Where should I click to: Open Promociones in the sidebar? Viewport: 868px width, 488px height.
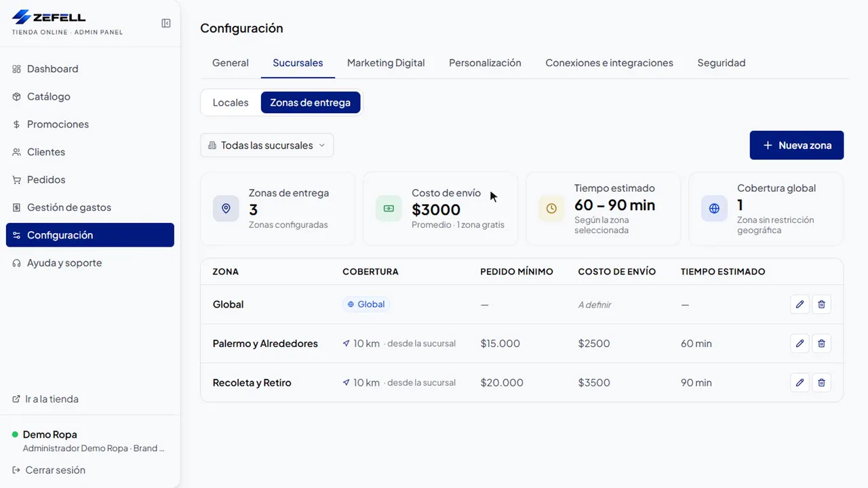(x=90, y=124)
